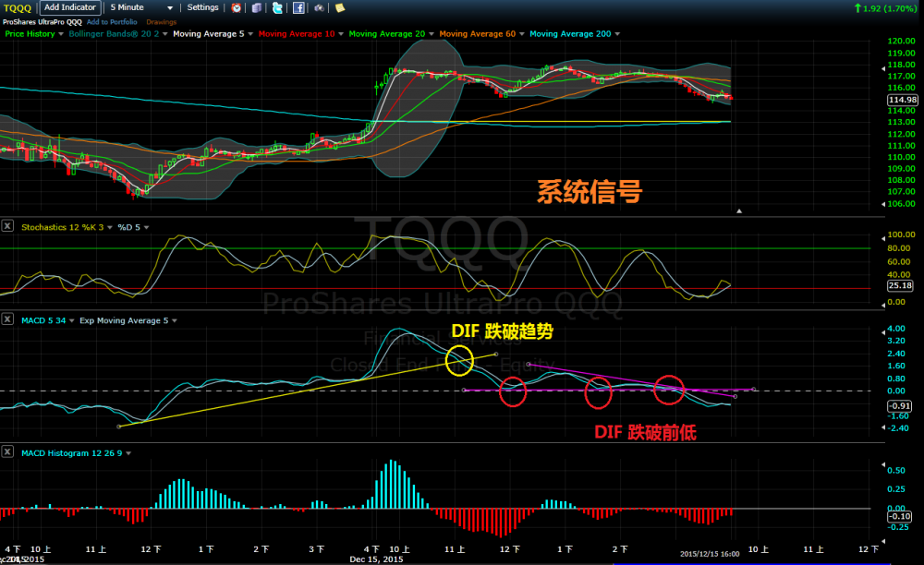Click the Add to Portfolio link
This screenshot has height=565, width=924.
coord(112,21)
